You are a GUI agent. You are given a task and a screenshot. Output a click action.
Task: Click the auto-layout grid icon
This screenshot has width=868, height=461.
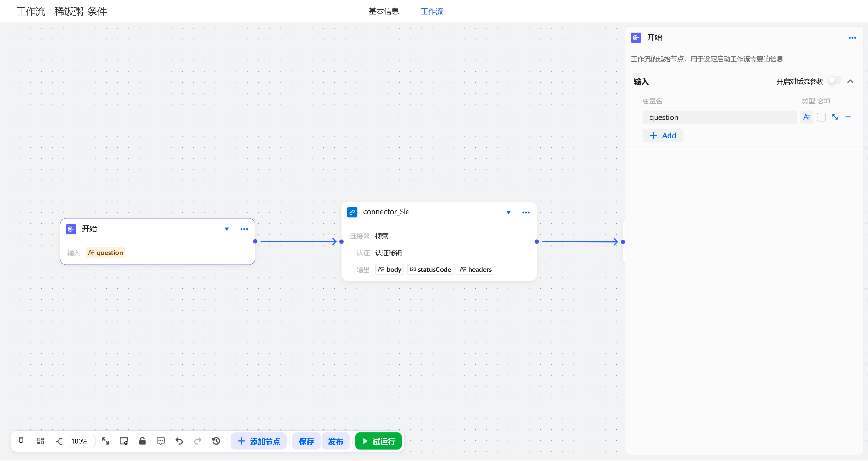[40, 441]
